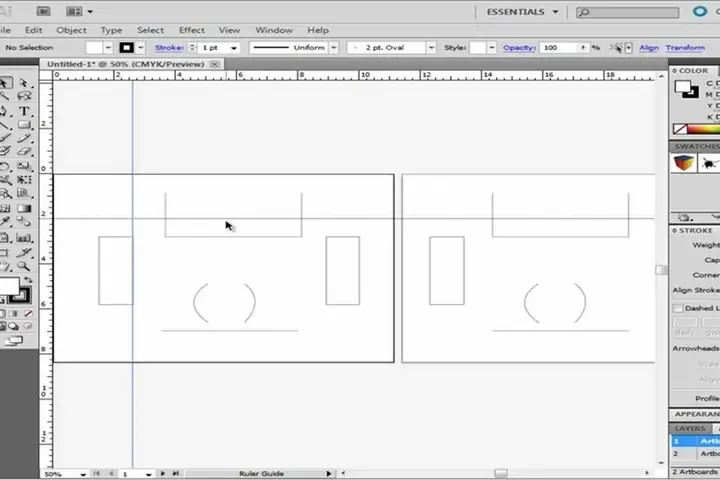
Task: Open the Effect menu
Action: pos(191,30)
